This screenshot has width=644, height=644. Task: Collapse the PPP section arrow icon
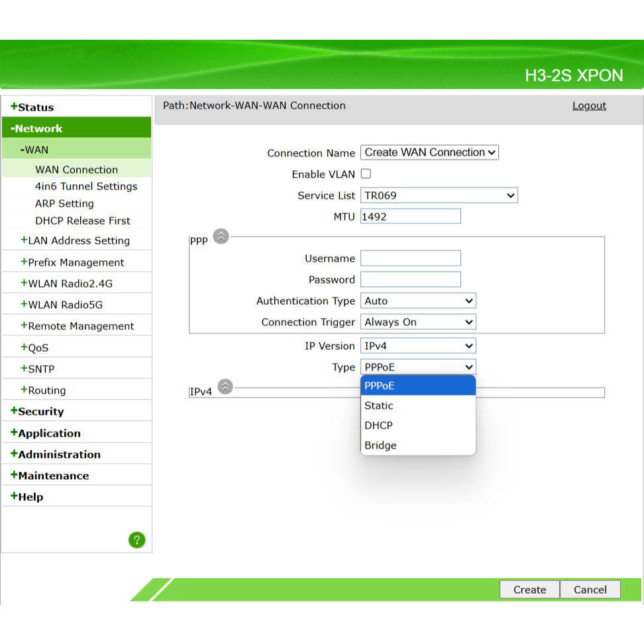tap(221, 237)
